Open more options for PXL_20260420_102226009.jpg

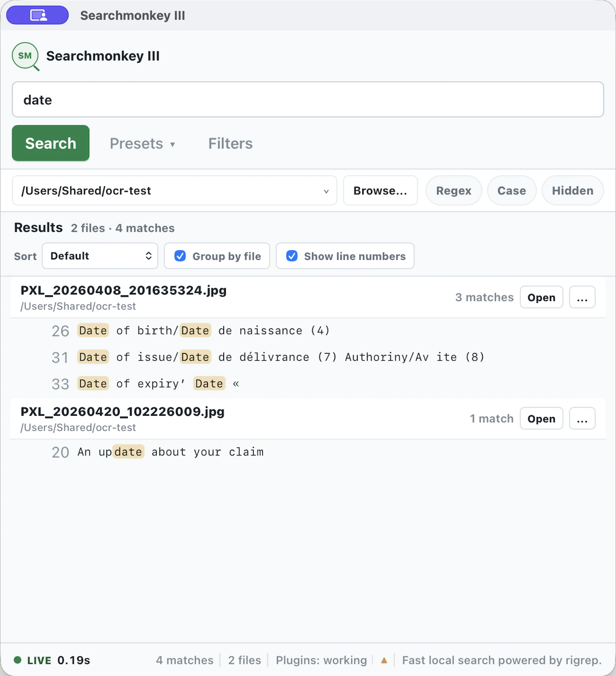pos(582,418)
